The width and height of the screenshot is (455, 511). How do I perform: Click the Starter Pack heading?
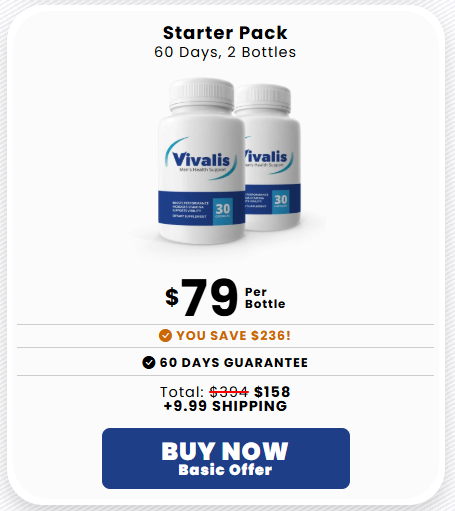pyautogui.click(x=225, y=33)
